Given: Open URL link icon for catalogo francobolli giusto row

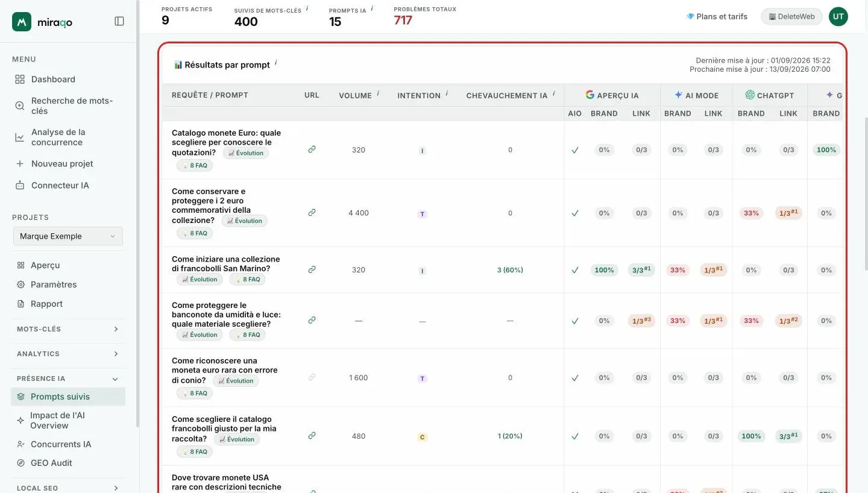Looking at the screenshot, I should click(x=312, y=435).
